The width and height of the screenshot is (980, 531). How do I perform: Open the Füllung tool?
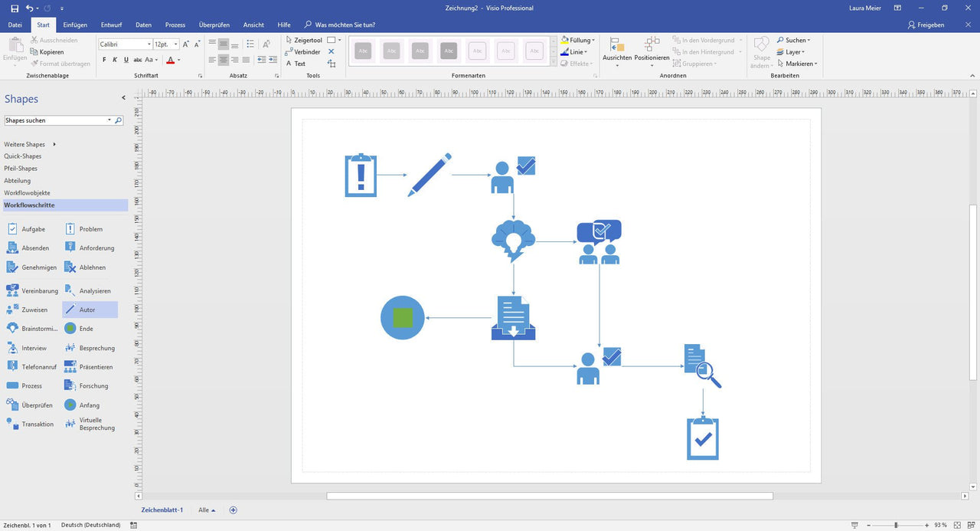pos(579,40)
